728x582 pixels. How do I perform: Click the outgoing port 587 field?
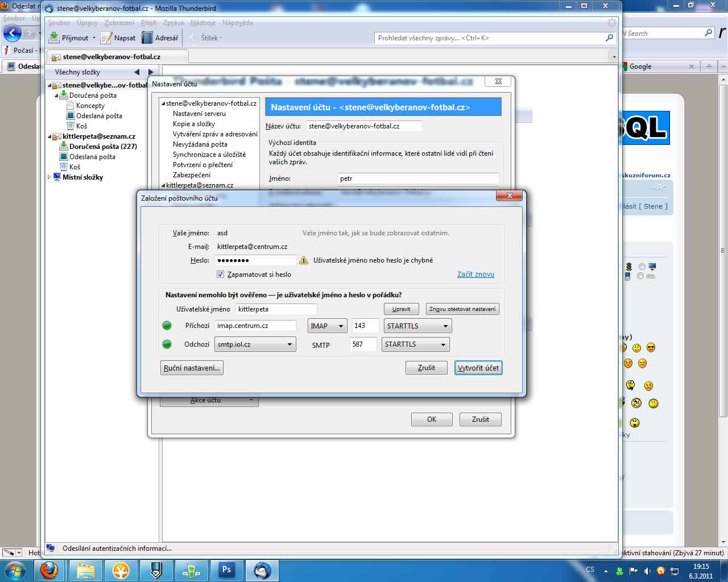pyautogui.click(x=363, y=344)
